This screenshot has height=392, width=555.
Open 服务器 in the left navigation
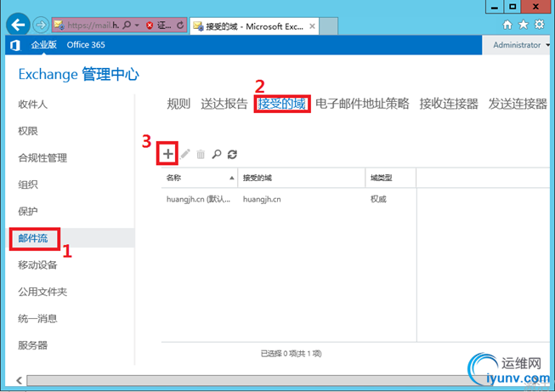coord(32,345)
